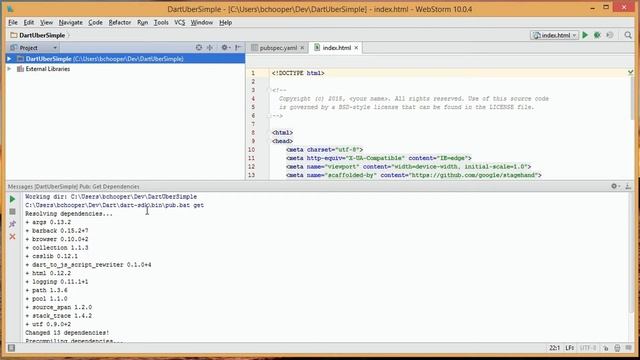
Task: Open the index.html run configuration dropdown
Action: pos(554,35)
